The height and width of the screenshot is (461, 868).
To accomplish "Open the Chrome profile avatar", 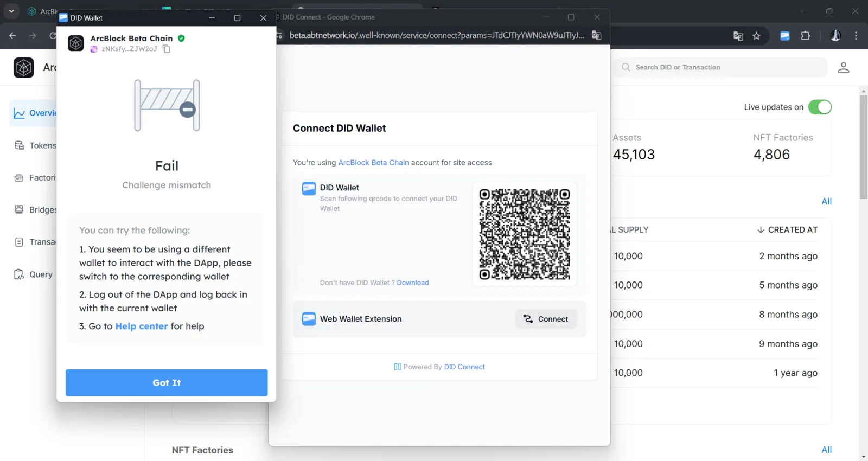I will [x=835, y=36].
